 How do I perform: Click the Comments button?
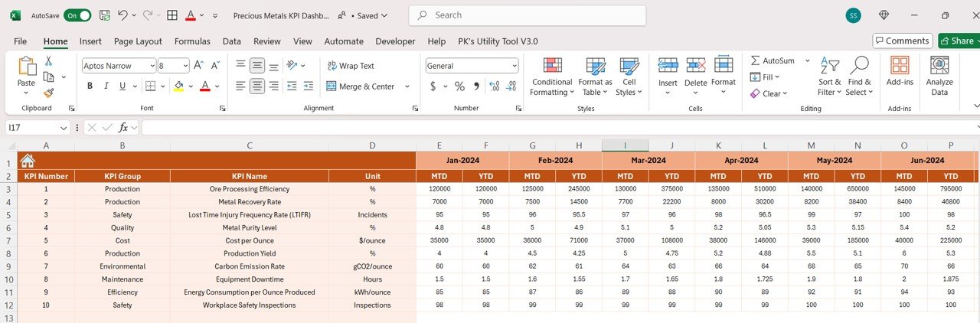tap(903, 41)
